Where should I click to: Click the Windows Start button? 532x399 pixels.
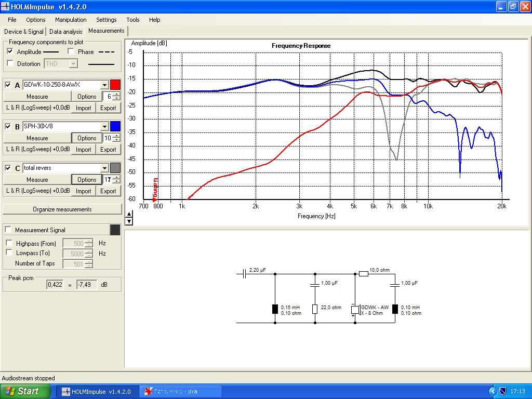tap(25, 391)
